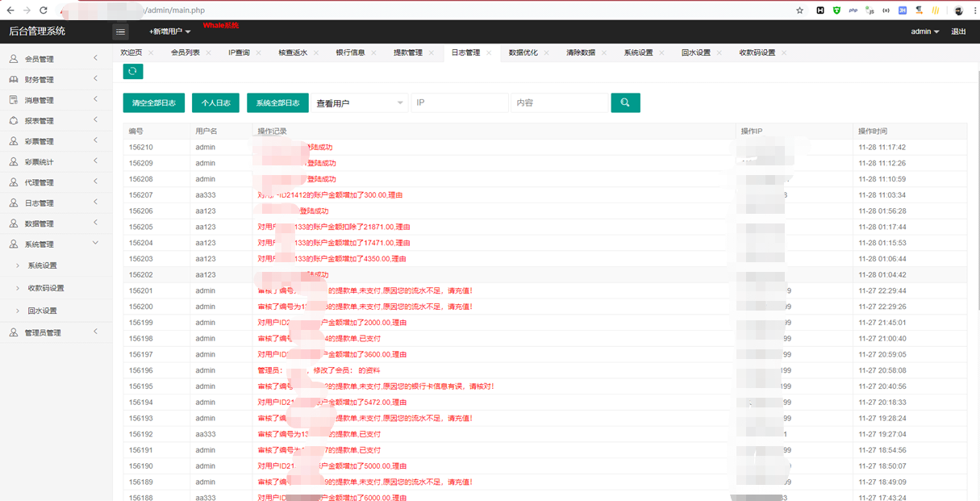Click the 操作时间 column header
The image size is (980, 501).
point(872,131)
